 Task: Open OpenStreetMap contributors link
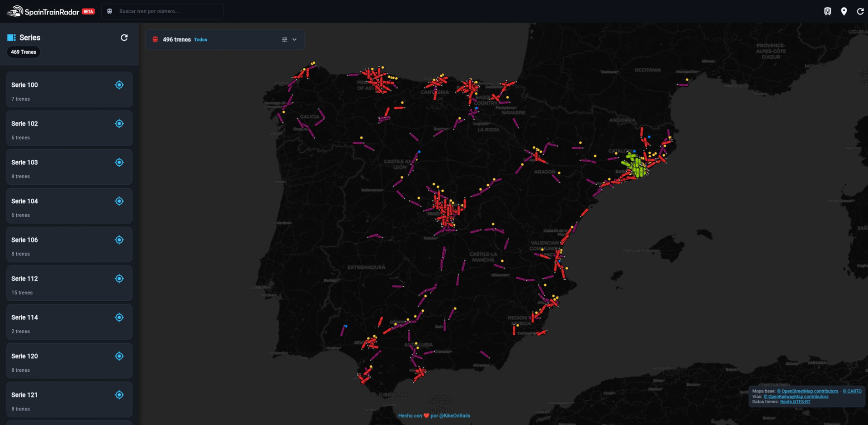coord(807,391)
